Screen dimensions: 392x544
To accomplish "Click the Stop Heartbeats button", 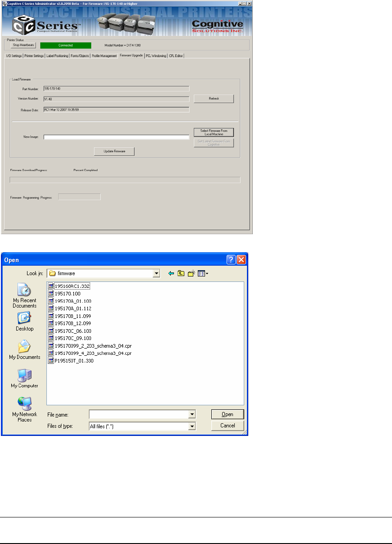I will point(23,45).
